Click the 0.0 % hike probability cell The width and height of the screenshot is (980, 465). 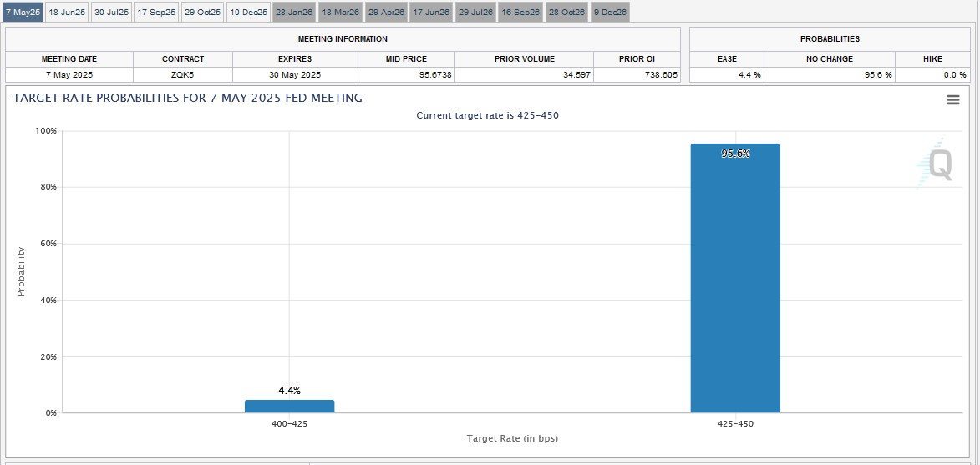(x=932, y=75)
